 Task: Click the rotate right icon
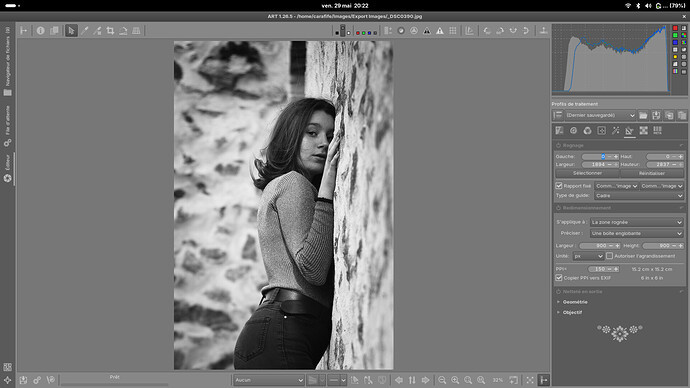coord(500,30)
